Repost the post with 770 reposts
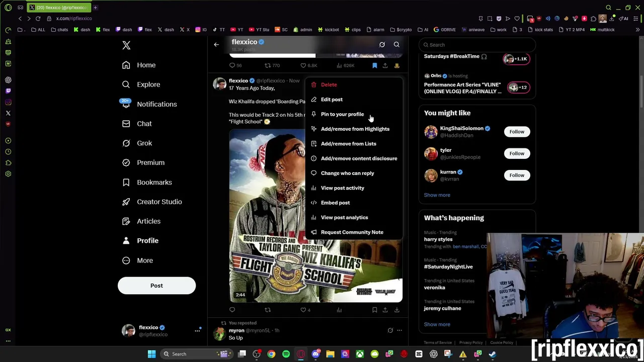Viewport: 644px width, 362px height. coord(272,65)
